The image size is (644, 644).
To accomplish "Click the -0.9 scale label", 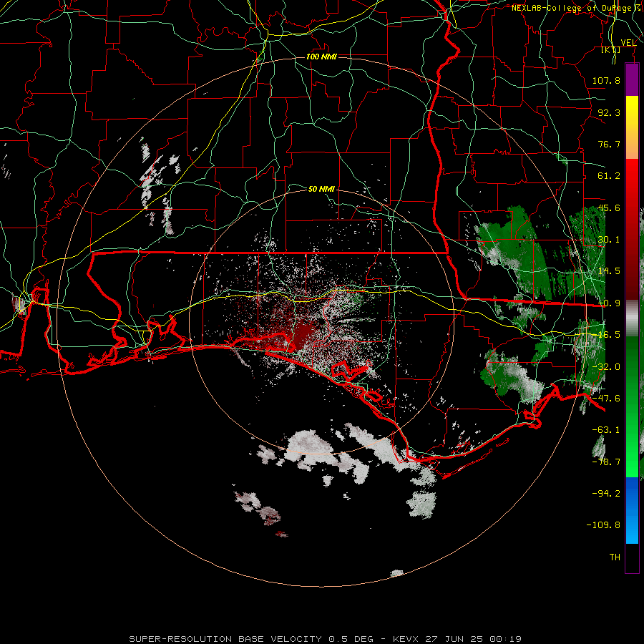I will [x=609, y=303].
